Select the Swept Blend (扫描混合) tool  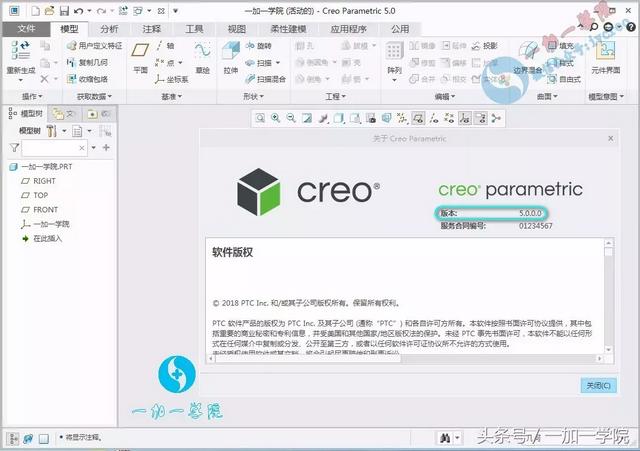tap(265, 79)
